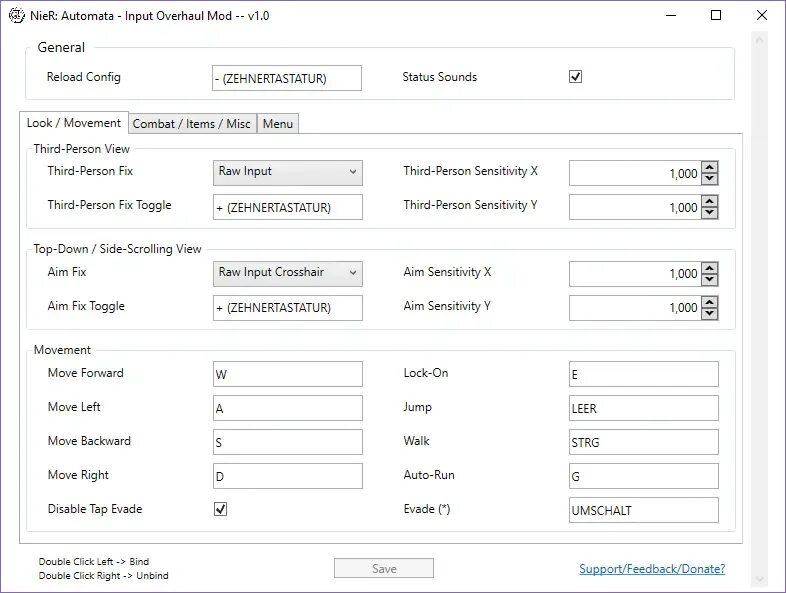Increase Aim Sensitivity X with up arrow
The height and width of the screenshot is (593, 786).
pyautogui.click(x=710, y=267)
